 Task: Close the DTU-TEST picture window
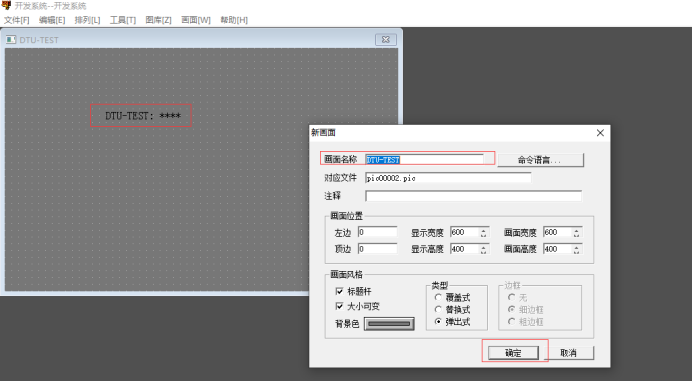385,39
